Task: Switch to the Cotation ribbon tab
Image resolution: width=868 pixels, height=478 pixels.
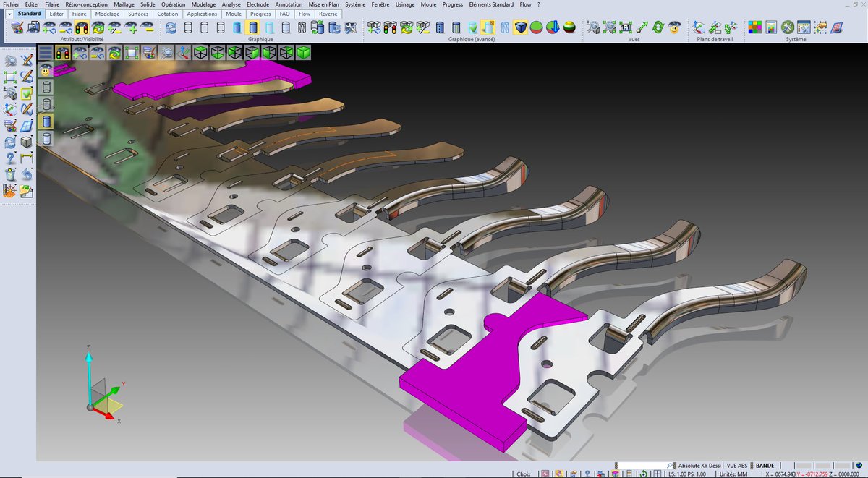Action: tap(167, 14)
